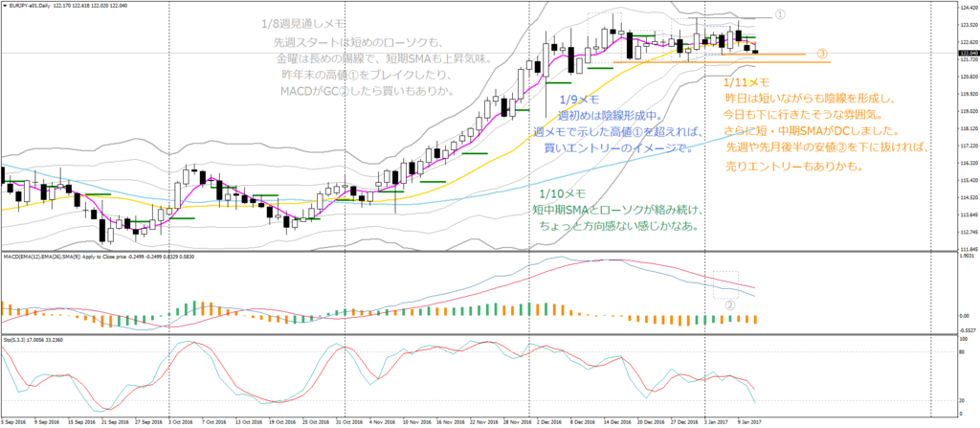Image resolution: width=980 pixels, height=428 pixels.
Task: Click the -0.5527 MACD scale value
Action: (967, 330)
